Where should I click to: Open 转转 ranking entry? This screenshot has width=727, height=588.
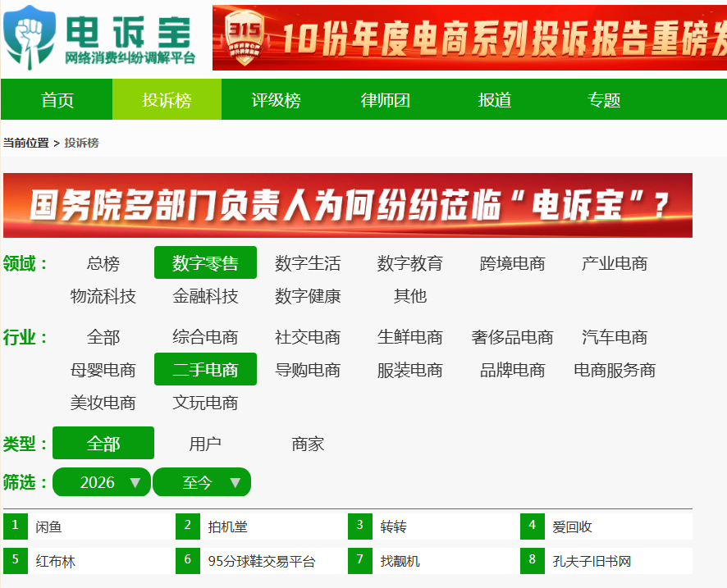[393, 526]
